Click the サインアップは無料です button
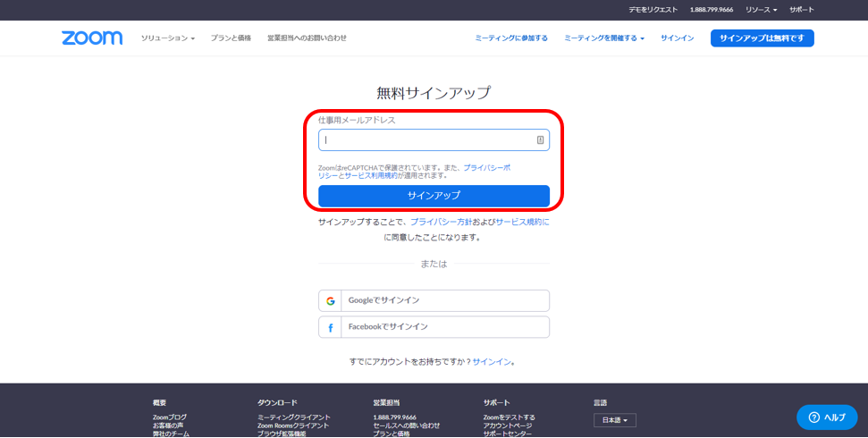This screenshot has width=868, height=438. pos(763,38)
